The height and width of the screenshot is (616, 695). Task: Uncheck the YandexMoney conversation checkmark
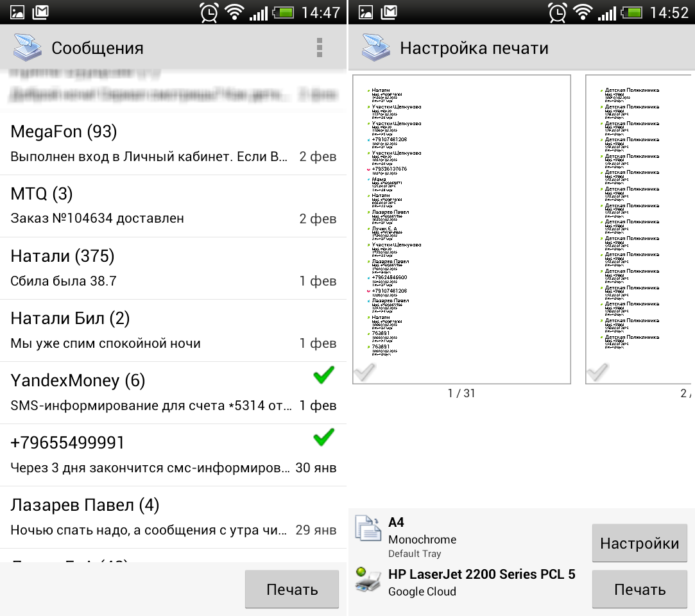coord(323,375)
